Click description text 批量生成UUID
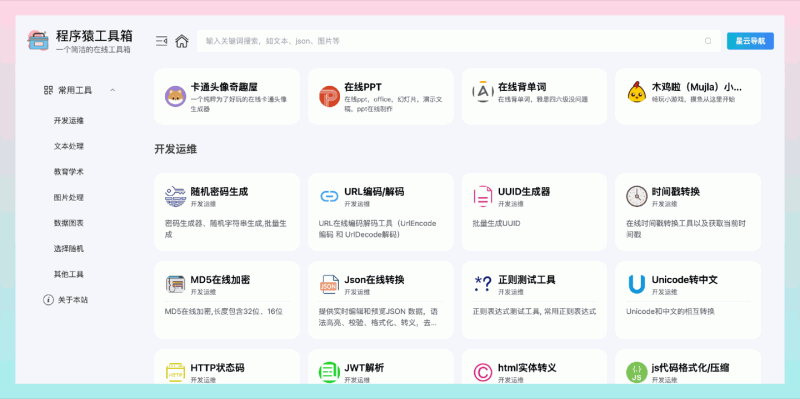This screenshot has width=800, height=399. [x=496, y=223]
